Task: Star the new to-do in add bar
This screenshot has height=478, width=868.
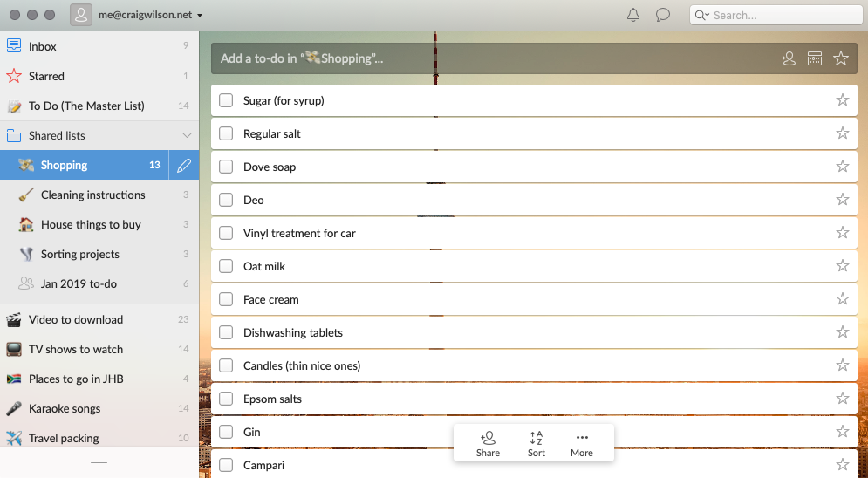Action: (x=841, y=58)
